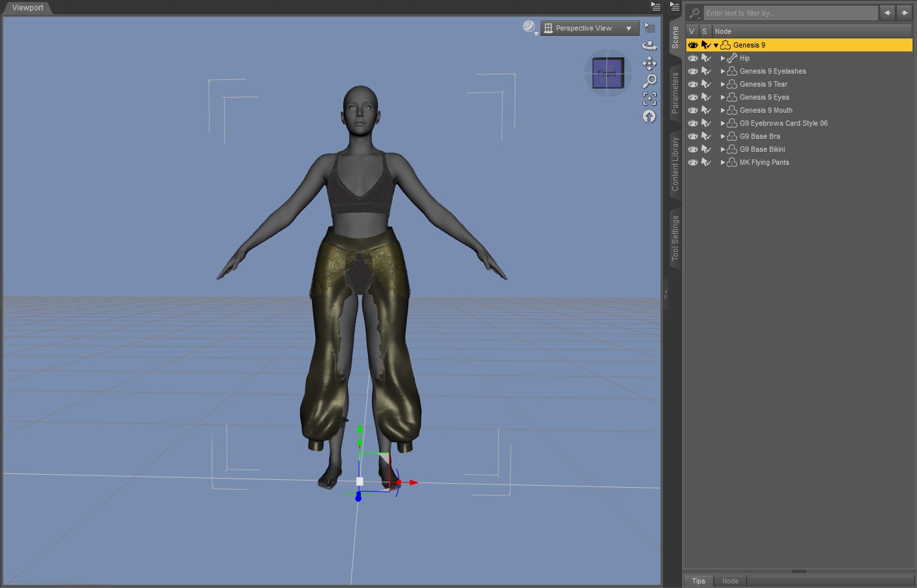
Task: Click the orbit camera icon in viewport
Action: 649,46
